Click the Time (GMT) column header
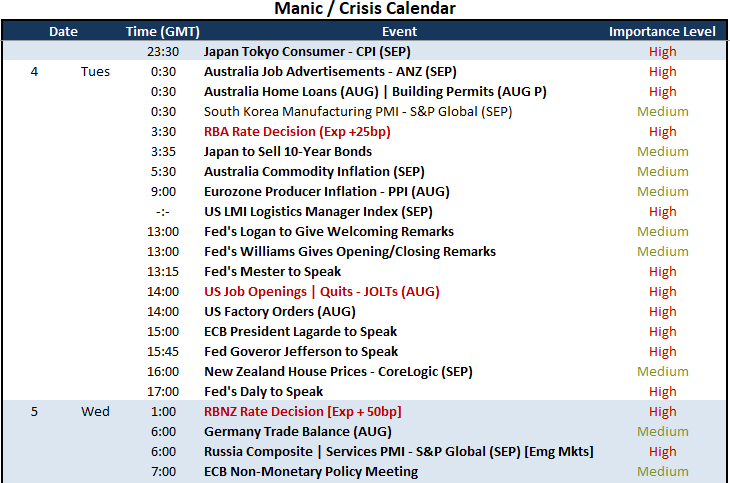The image size is (730, 483). click(x=162, y=31)
